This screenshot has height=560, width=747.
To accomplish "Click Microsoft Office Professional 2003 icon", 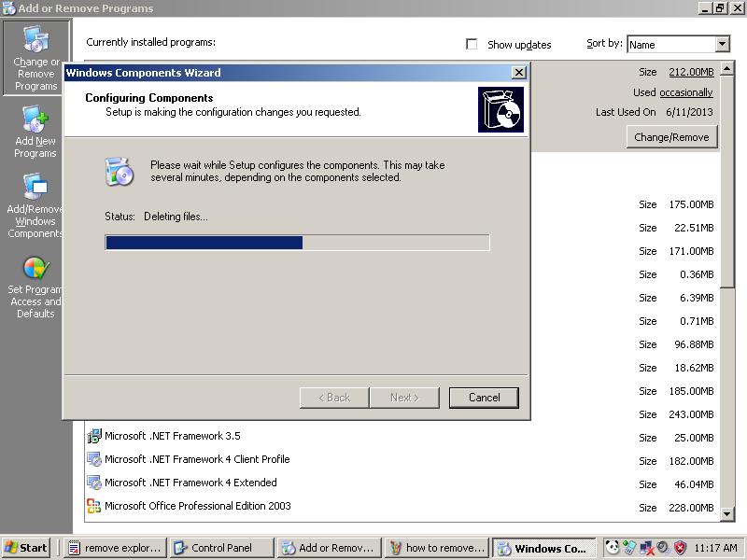I will pyautogui.click(x=94, y=506).
